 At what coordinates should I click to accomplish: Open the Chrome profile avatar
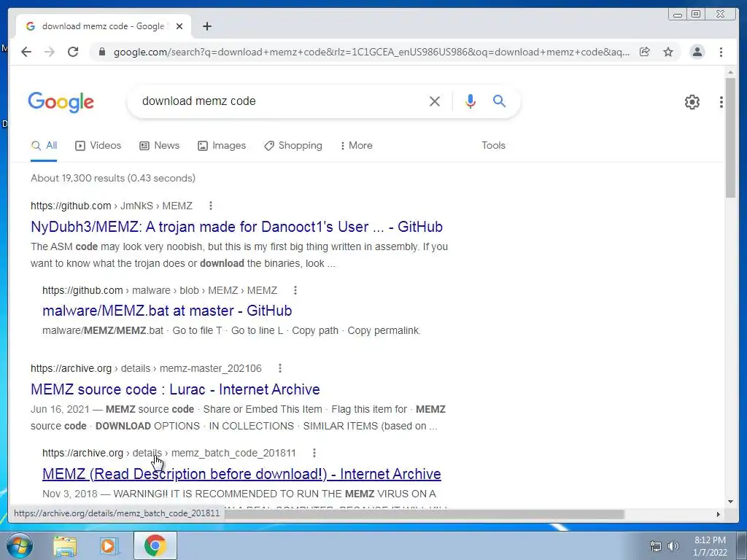697,52
